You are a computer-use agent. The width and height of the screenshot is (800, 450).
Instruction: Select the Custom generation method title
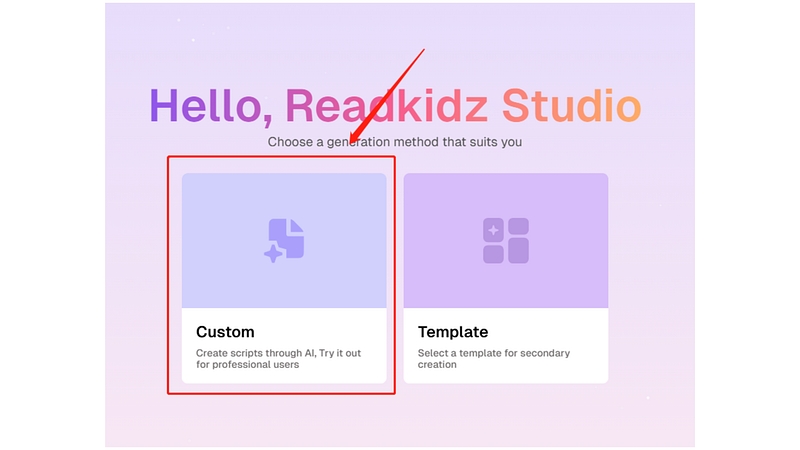225,332
